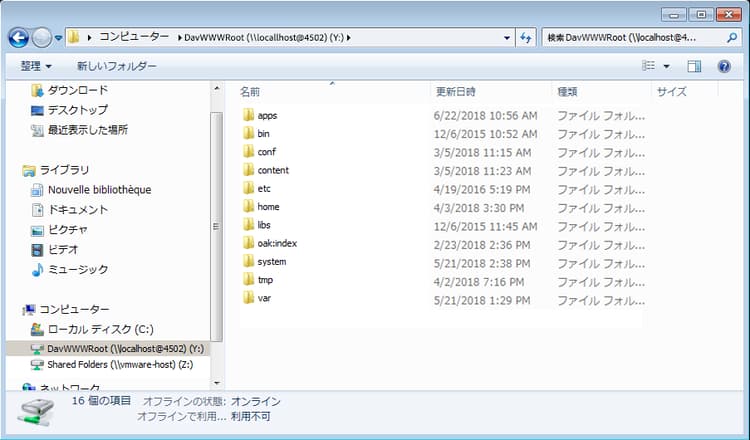750x440 pixels.
Task: Click the 6/22/2018 10:56 AM date cell
Action: tap(485, 116)
